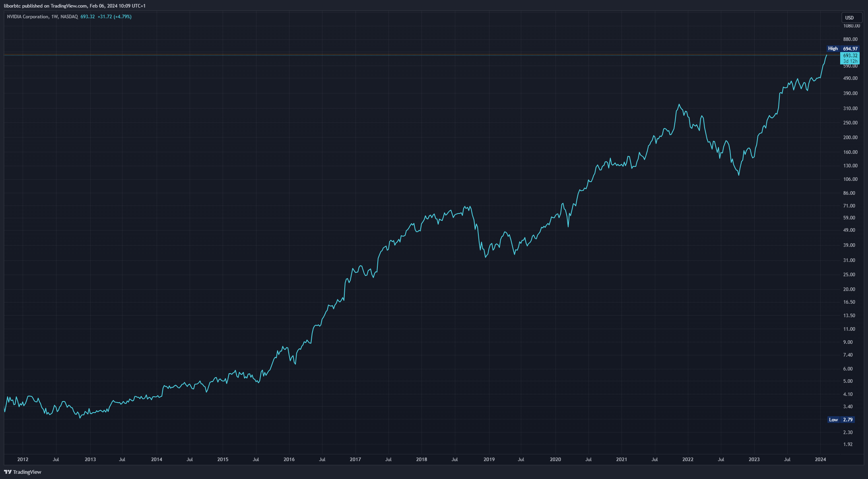Click the 49.00 price axis label
The width and height of the screenshot is (868, 479).
(x=849, y=230)
